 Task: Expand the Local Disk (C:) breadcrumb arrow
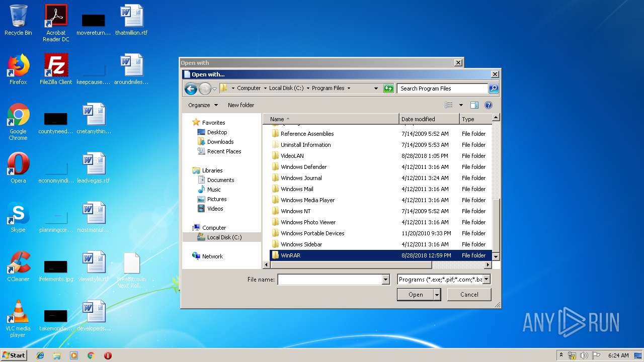[308, 88]
